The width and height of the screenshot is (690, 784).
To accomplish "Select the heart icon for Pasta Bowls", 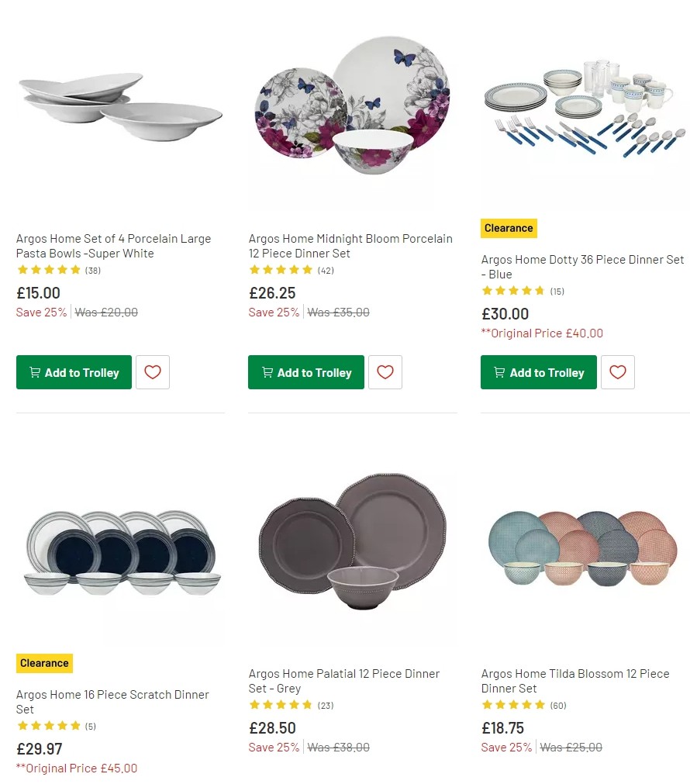I will coord(152,372).
